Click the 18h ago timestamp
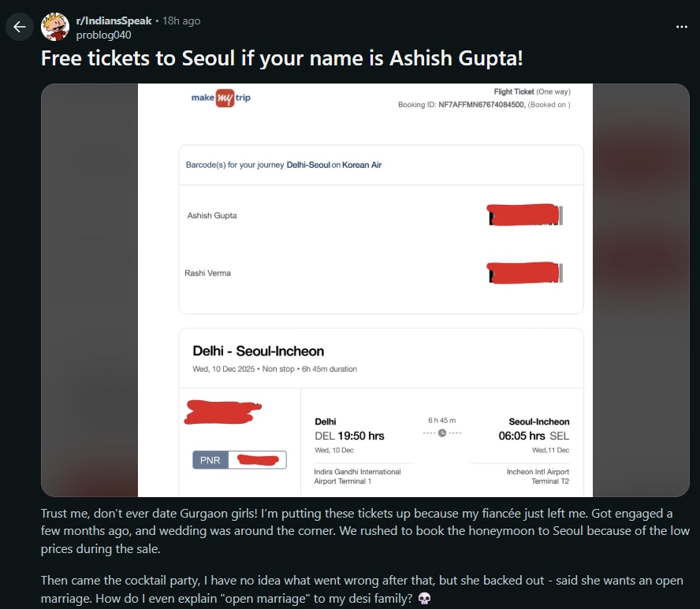Image resolution: width=700 pixels, height=609 pixels. 181,20
